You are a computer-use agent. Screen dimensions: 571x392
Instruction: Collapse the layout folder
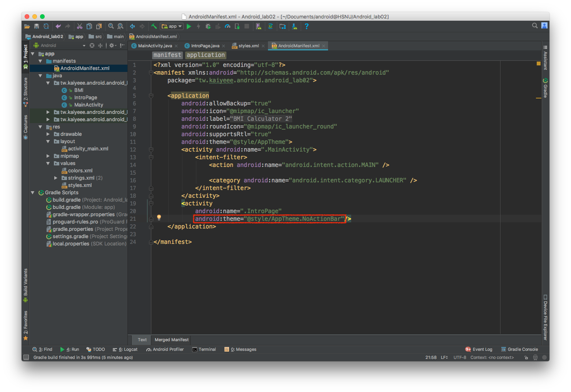[48, 142]
